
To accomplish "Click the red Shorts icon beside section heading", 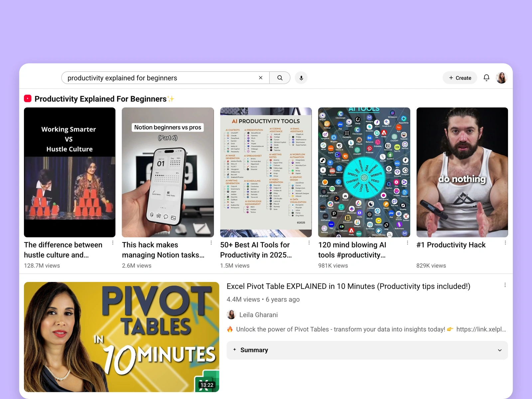I will [28, 98].
